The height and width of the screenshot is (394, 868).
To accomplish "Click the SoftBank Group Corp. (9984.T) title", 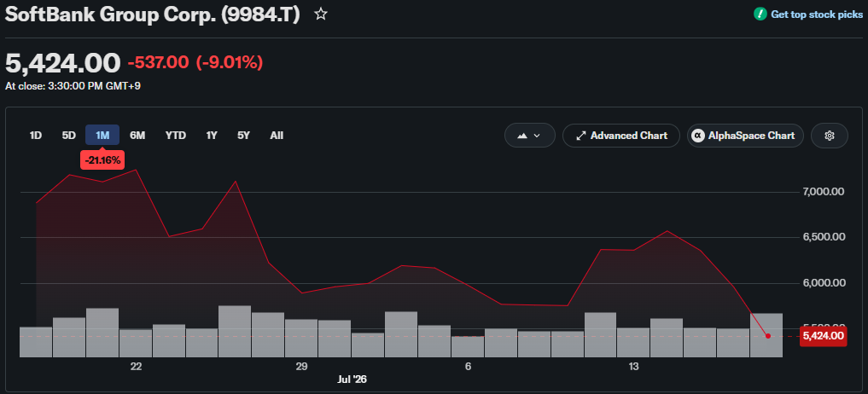I will pos(152,14).
